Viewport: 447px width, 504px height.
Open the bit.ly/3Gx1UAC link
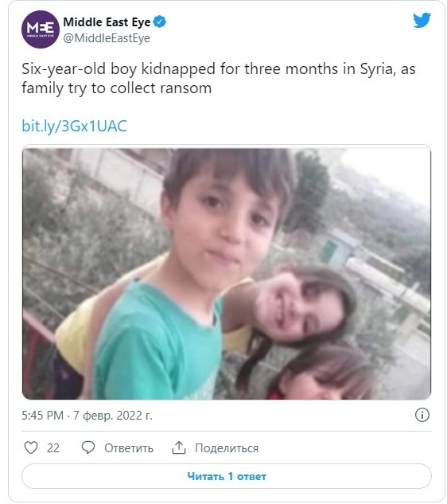(74, 126)
